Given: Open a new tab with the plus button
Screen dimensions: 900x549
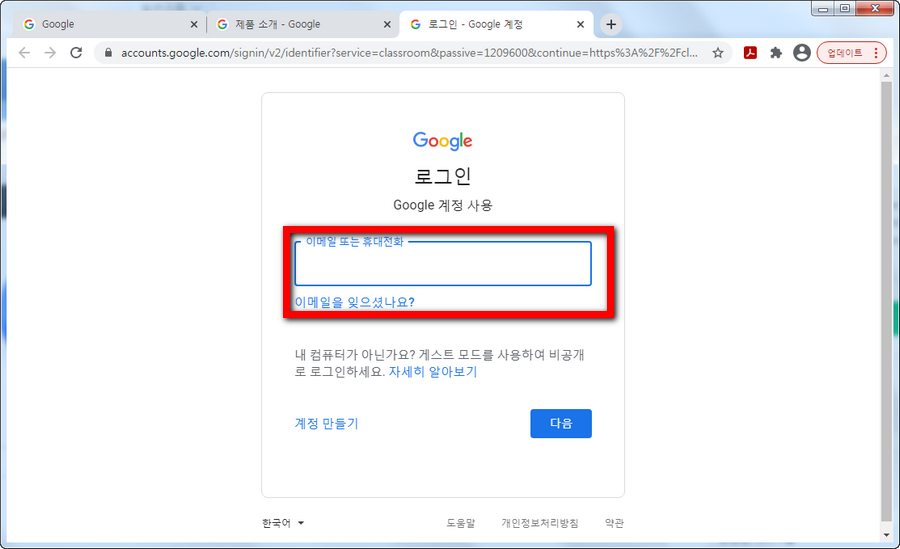Looking at the screenshot, I should click(611, 24).
